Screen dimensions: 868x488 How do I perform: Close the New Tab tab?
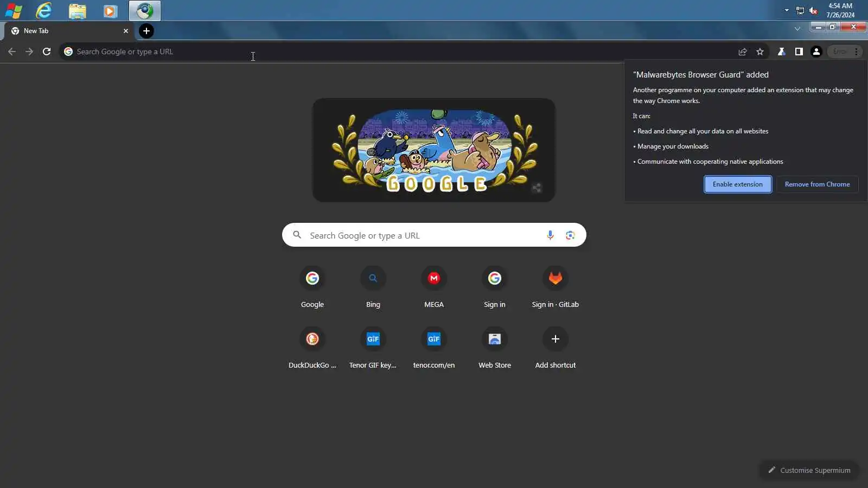click(126, 31)
